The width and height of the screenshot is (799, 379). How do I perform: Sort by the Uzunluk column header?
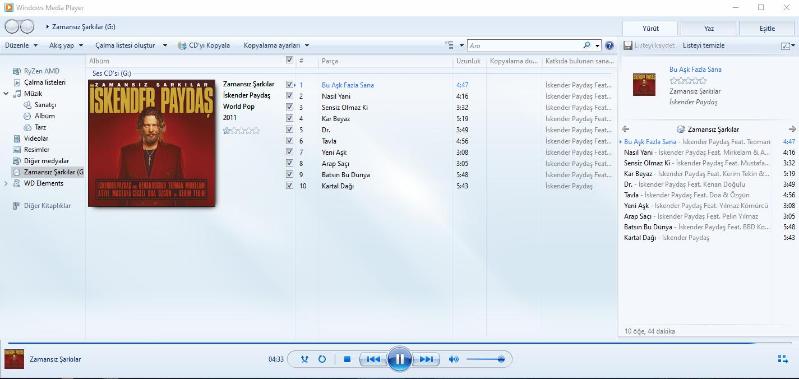click(469, 61)
